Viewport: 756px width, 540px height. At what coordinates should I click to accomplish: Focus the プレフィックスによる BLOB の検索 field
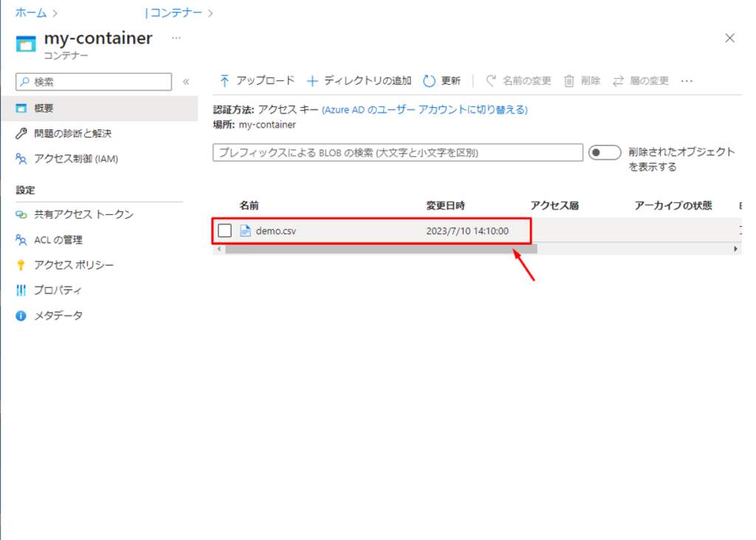[398, 152]
